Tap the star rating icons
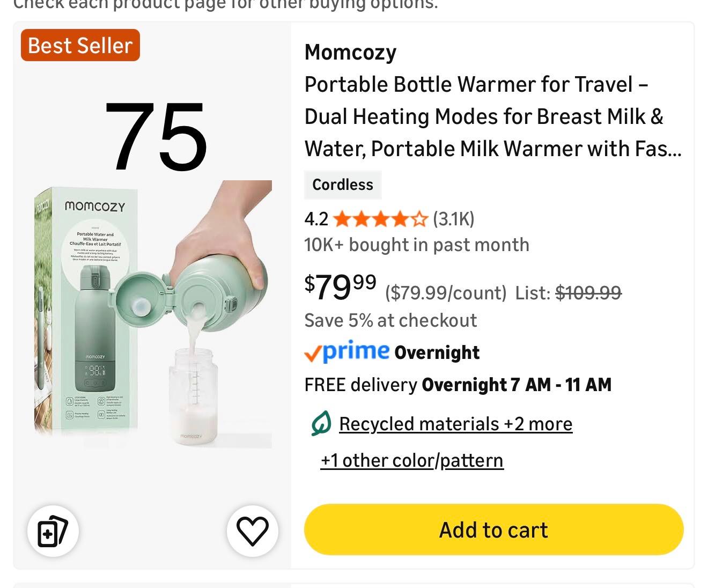Image resolution: width=708 pixels, height=588 pixels. pos(380,219)
